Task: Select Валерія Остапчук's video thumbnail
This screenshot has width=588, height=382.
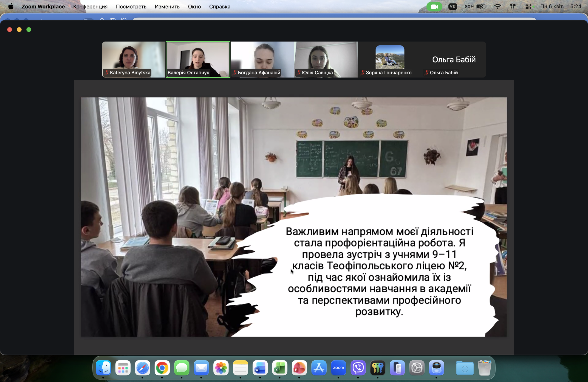Action: 198,59
